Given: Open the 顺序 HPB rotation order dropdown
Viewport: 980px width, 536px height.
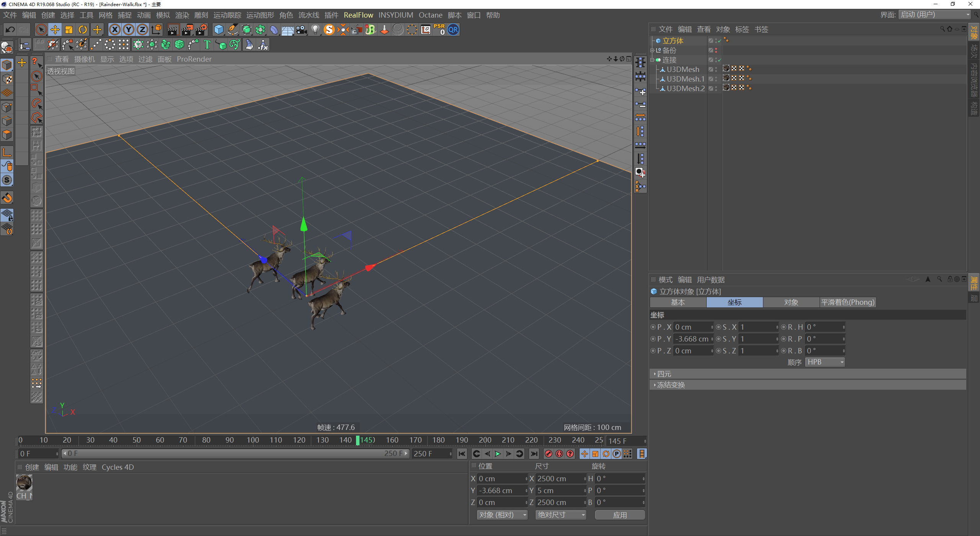Looking at the screenshot, I should (825, 362).
